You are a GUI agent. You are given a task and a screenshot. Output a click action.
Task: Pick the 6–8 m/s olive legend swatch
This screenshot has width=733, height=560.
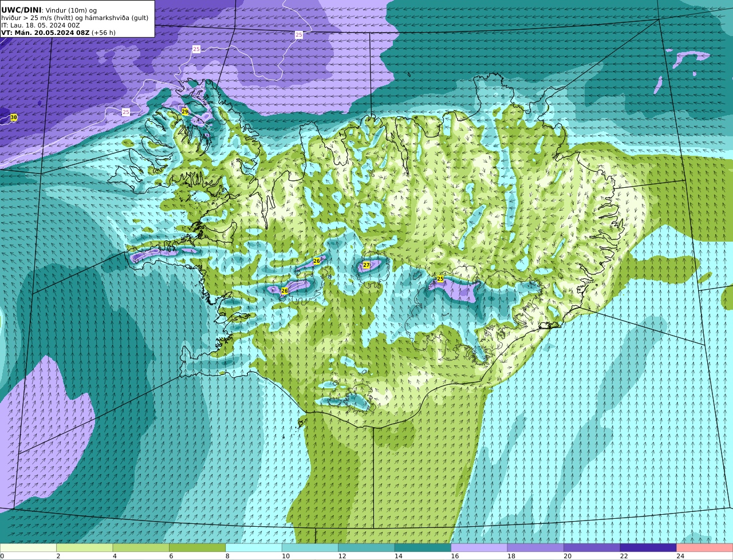[x=198, y=547]
